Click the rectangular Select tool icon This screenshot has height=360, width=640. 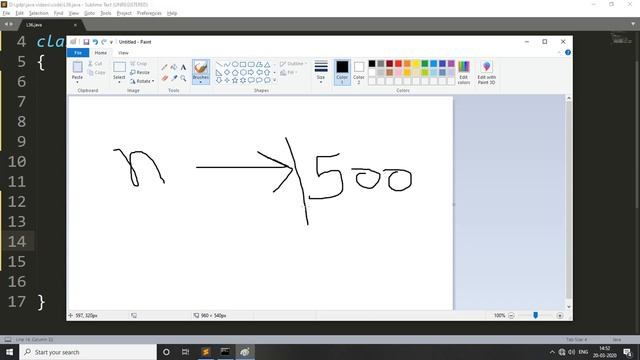119,67
